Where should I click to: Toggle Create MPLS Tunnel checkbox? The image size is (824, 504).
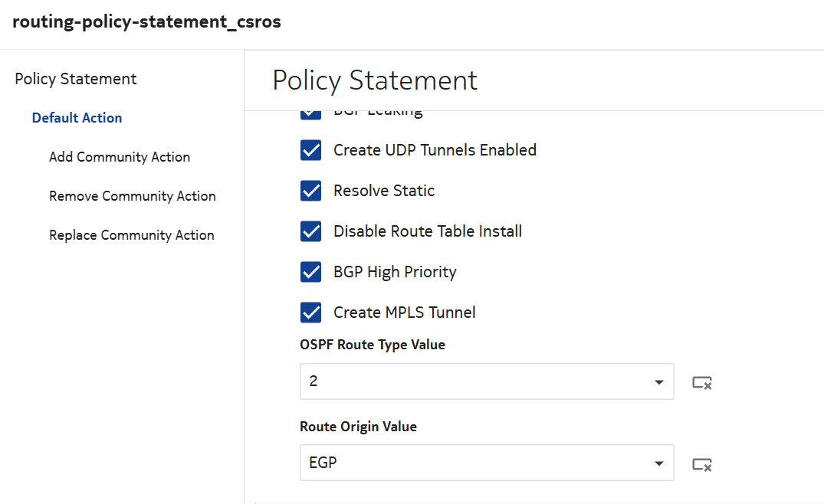(x=310, y=313)
